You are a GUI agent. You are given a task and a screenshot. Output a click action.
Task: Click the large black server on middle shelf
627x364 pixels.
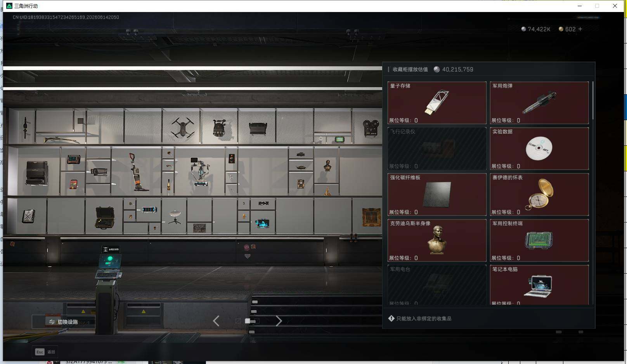coord(37,173)
